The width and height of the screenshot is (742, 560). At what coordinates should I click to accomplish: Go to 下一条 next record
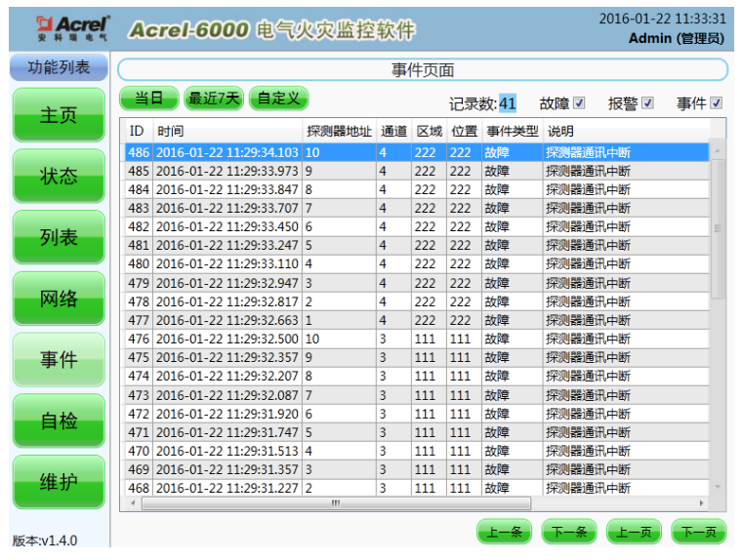(569, 532)
